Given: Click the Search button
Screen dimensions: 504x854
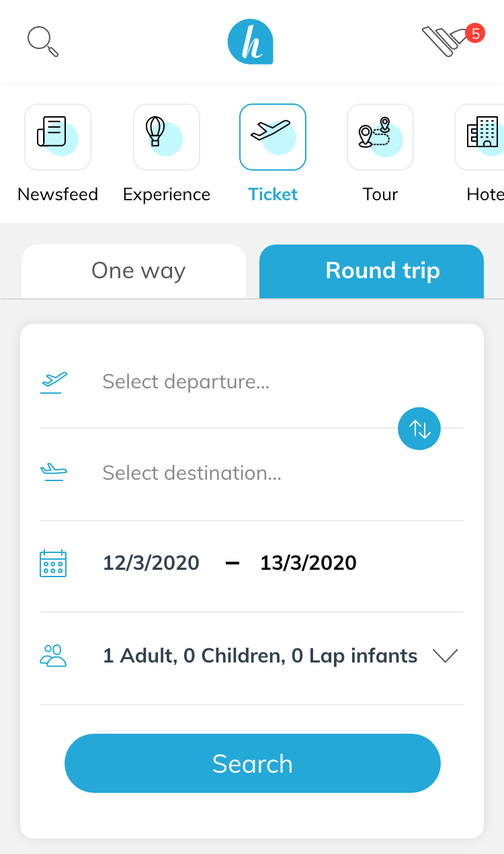Looking at the screenshot, I should click(253, 763).
